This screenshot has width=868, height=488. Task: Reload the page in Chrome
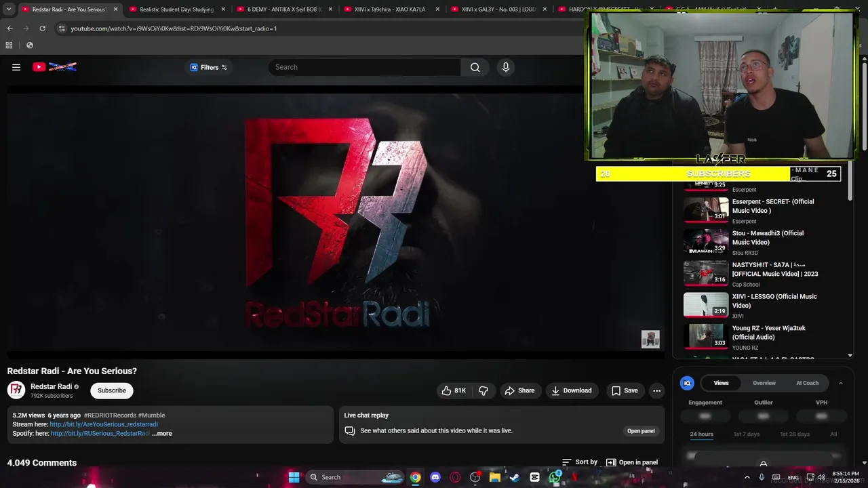click(x=42, y=28)
